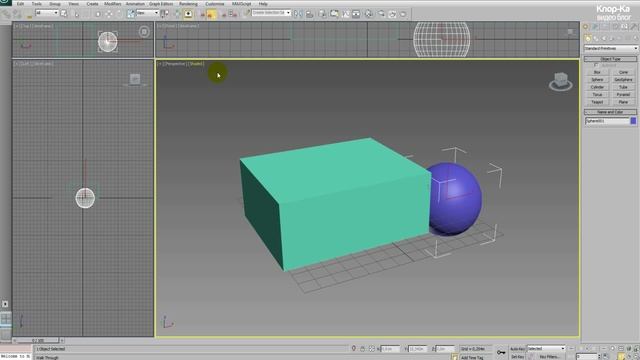This screenshot has width=640, height=360.
Task: Open the Help menu
Action: pos(263,4)
